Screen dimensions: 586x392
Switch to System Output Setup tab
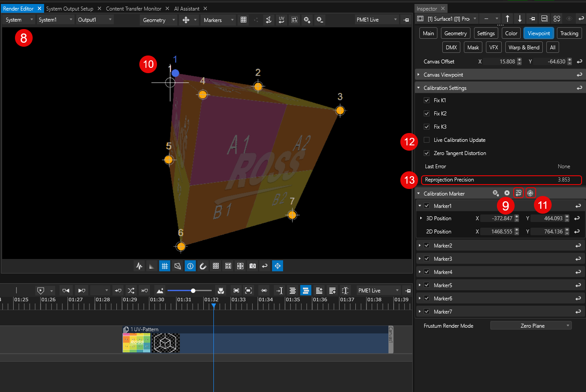coord(69,8)
